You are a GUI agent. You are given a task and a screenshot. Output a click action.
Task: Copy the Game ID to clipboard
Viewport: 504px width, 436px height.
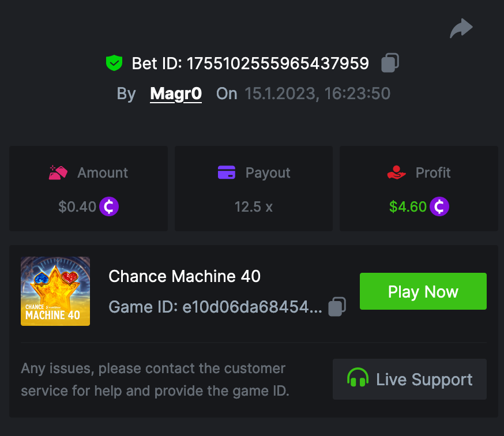click(x=337, y=307)
